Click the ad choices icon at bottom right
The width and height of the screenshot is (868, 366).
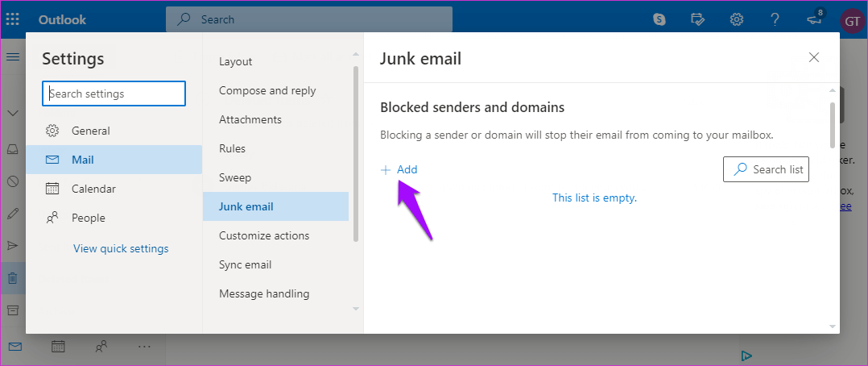point(746,356)
